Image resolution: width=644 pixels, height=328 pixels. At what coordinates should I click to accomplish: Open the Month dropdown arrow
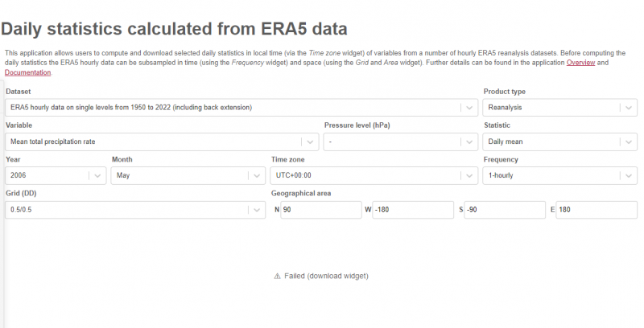click(x=255, y=175)
